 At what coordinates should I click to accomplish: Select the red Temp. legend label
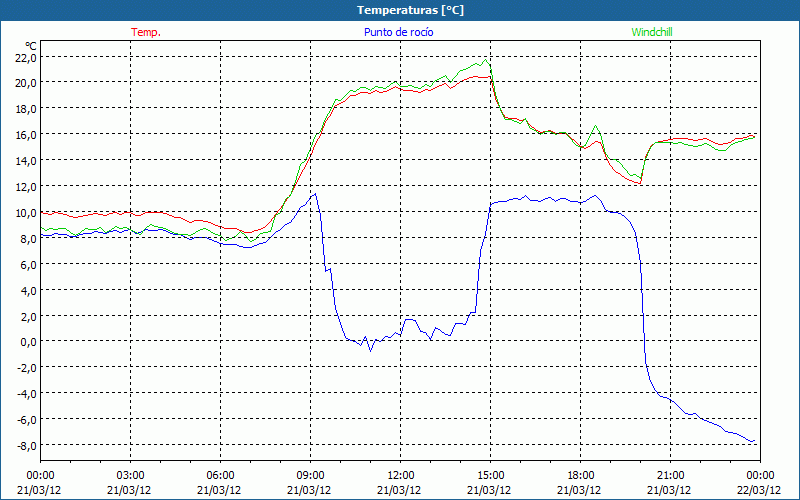click(x=146, y=32)
